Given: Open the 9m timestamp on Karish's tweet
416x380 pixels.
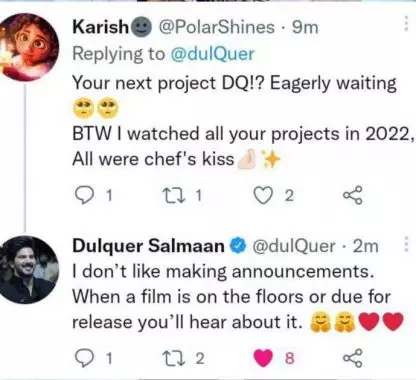Looking at the screenshot, I should coord(305,27).
